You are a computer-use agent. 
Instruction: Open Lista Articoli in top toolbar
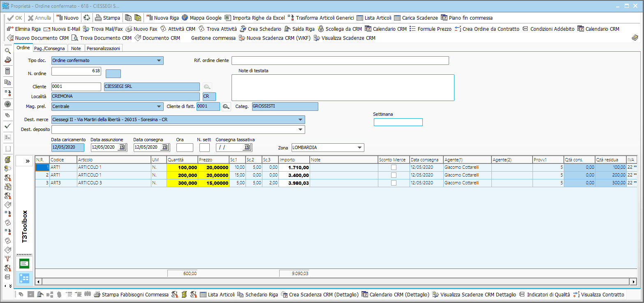374,18
